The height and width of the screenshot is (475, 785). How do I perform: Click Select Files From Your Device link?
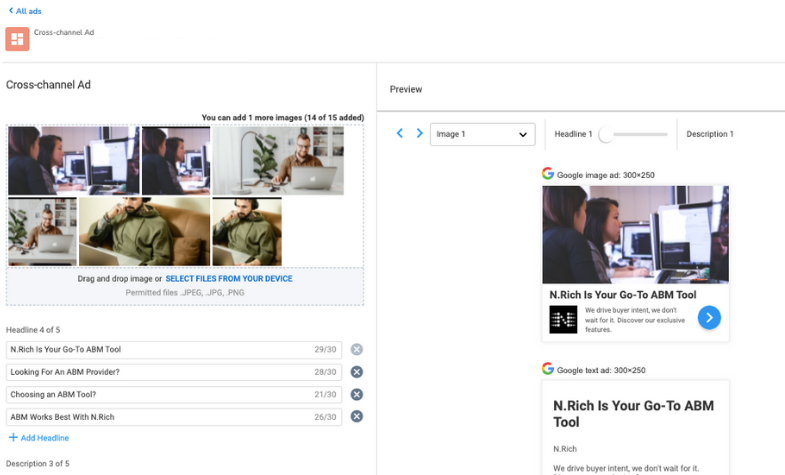coord(229,279)
